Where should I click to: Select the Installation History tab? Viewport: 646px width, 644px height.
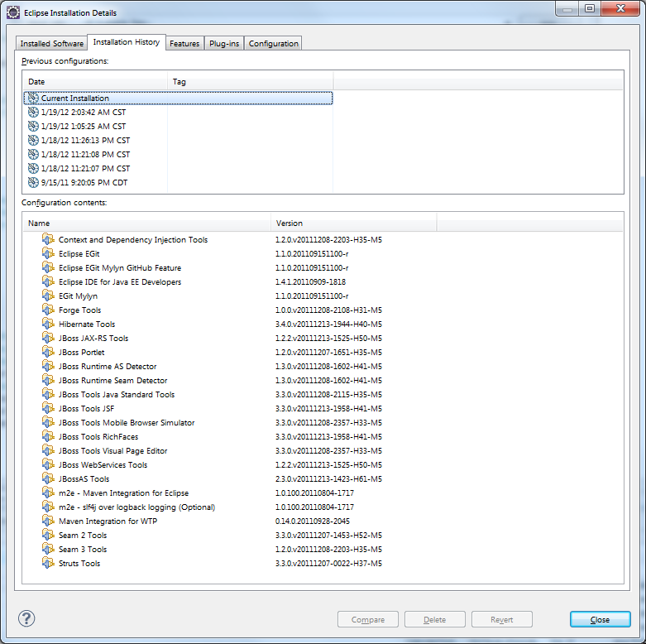point(126,42)
